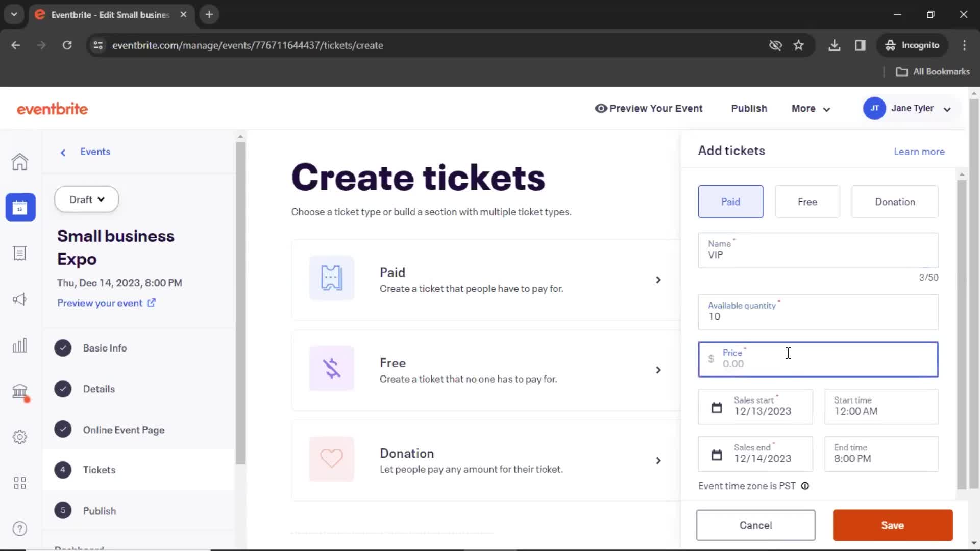Select the Dashboard home icon
The height and width of the screenshot is (551, 980).
point(19,161)
